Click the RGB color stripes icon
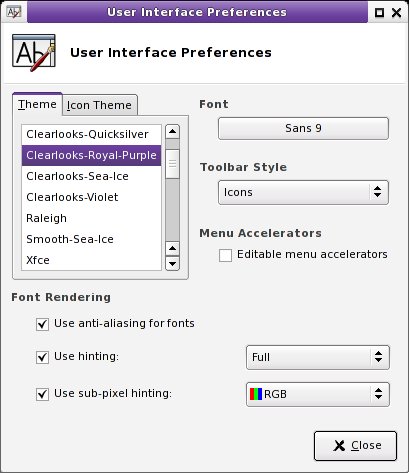 [x=256, y=394]
